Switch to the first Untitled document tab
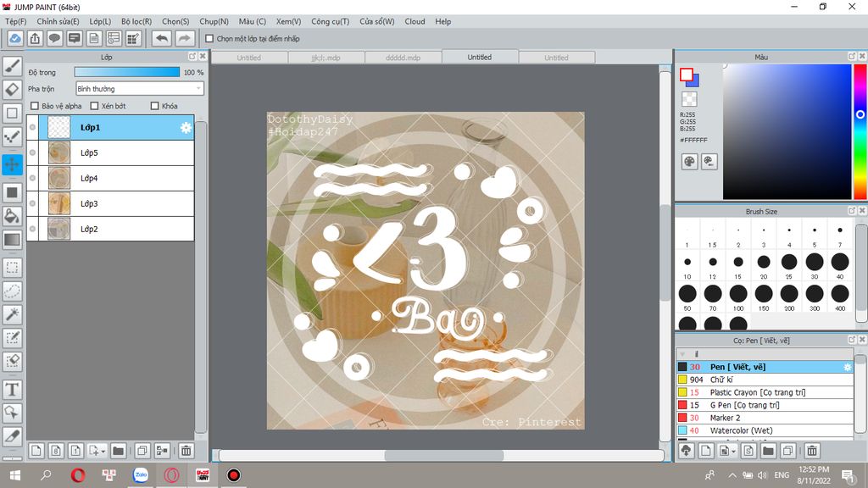This screenshot has height=488, width=868. tap(249, 58)
